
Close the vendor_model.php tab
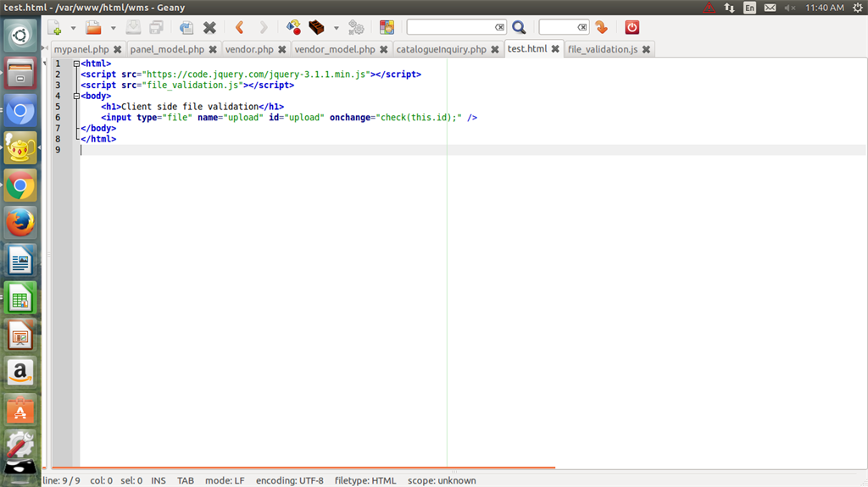[x=384, y=49]
